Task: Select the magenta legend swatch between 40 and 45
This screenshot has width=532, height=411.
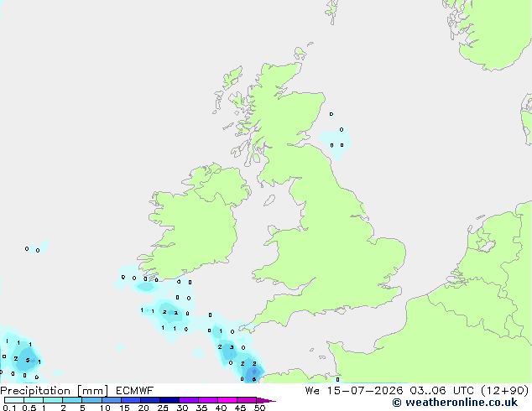Action: click(x=227, y=400)
